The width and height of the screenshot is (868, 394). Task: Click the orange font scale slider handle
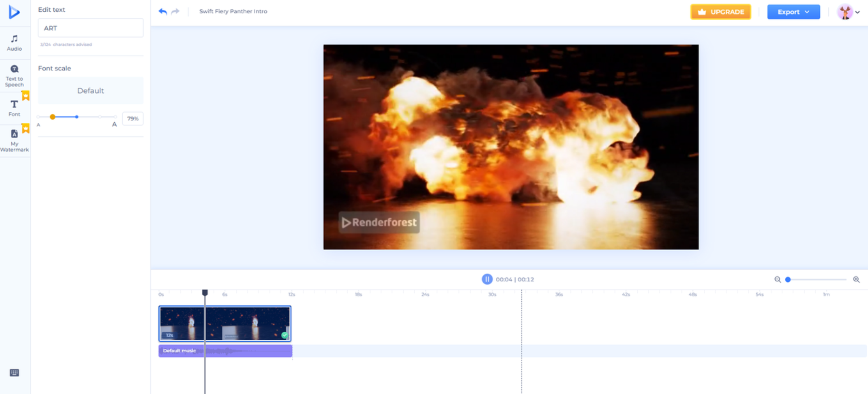point(53,117)
